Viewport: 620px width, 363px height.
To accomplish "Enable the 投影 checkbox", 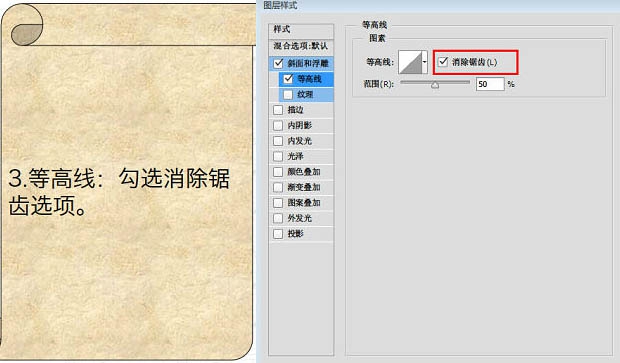I will (278, 234).
